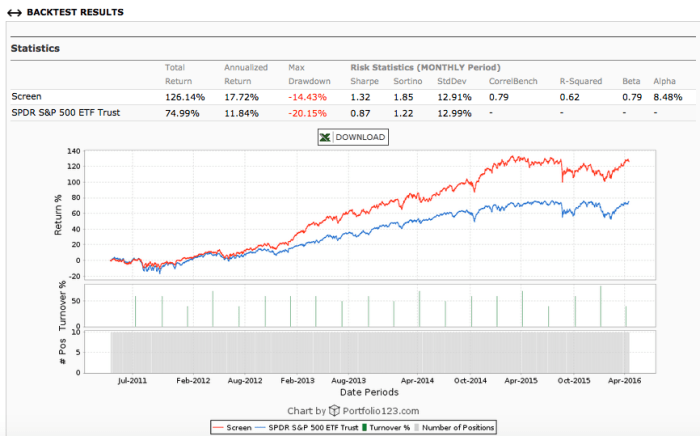Viewport: 700px width, 436px height.
Task: Click the Sortino column header
Action: pos(408,81)
